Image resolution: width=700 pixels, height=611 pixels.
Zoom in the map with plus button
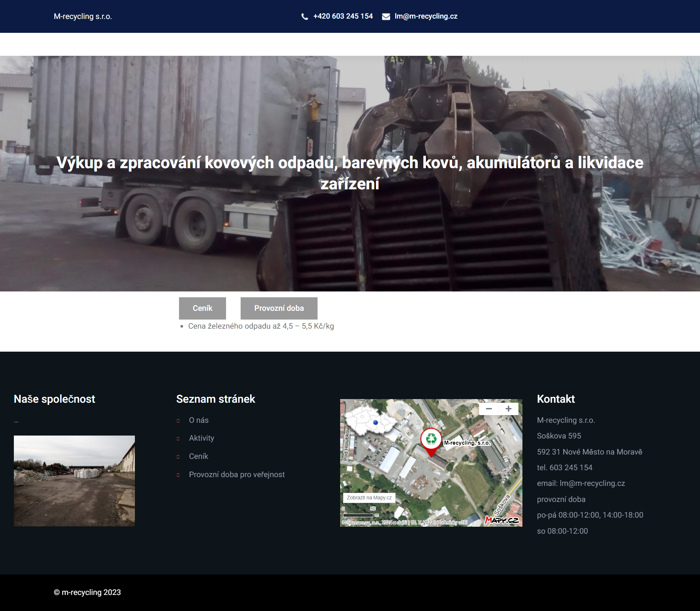[x=509, y=409]
